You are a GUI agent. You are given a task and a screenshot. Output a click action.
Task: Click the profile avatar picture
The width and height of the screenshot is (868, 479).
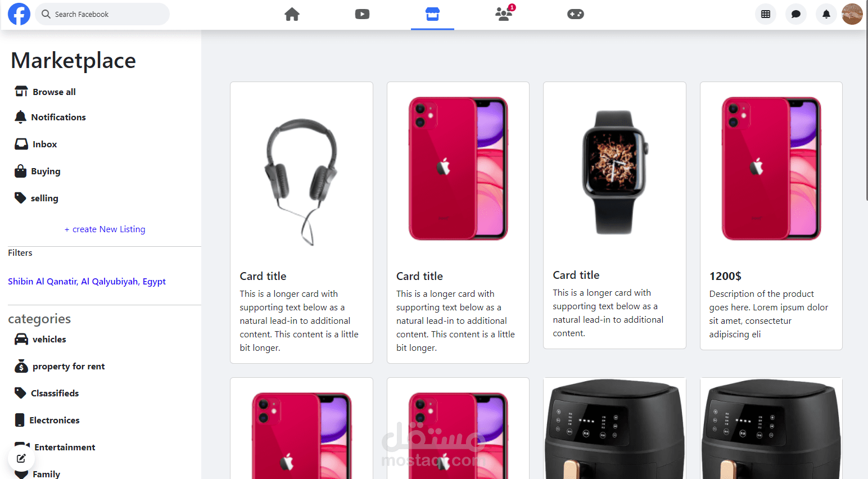click(852, 14)
